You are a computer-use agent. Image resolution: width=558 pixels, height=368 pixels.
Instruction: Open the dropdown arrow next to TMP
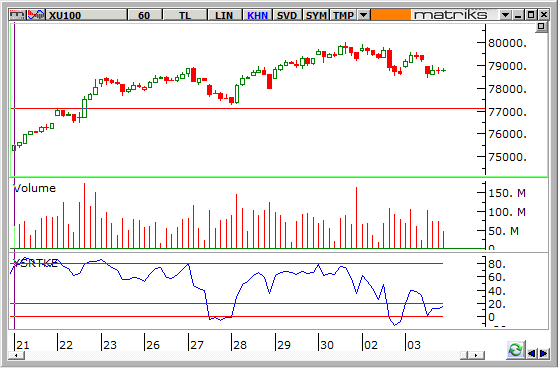click(x=363, y=15)
